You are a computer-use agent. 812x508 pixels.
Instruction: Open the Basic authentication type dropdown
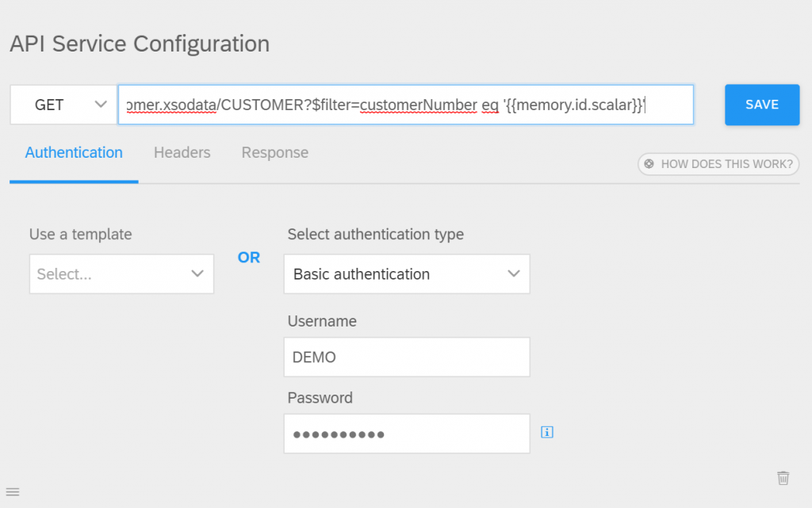[x=407, y=273]
